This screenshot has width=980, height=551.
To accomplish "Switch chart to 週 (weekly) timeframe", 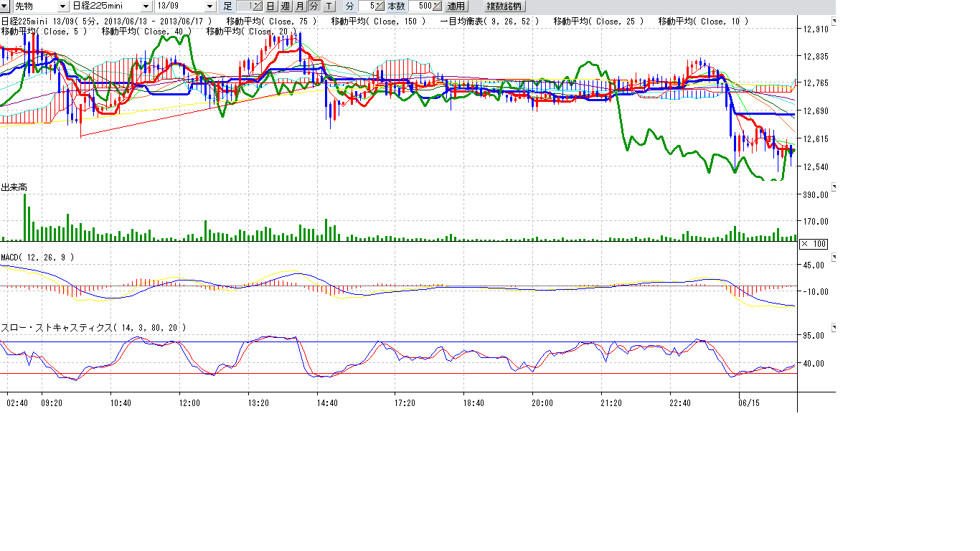I will click(285, 6).
